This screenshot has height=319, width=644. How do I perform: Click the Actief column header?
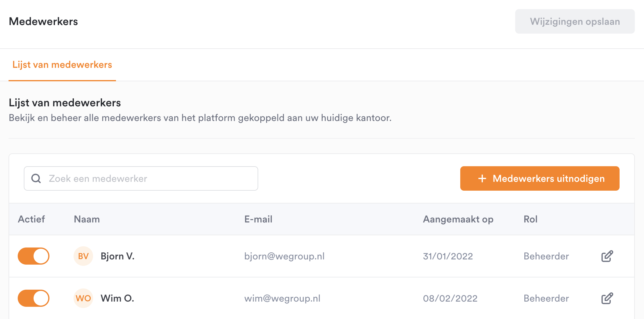[31, 219]
